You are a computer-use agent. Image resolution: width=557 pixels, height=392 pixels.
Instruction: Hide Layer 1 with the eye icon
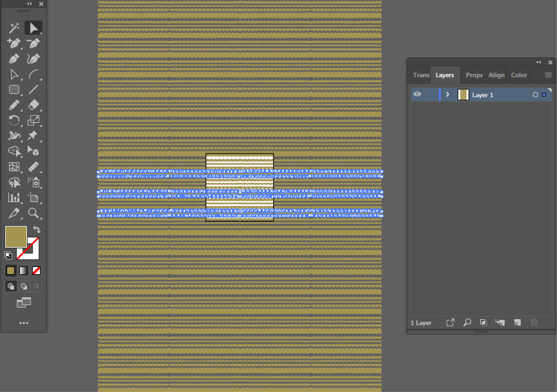point(417,95)
